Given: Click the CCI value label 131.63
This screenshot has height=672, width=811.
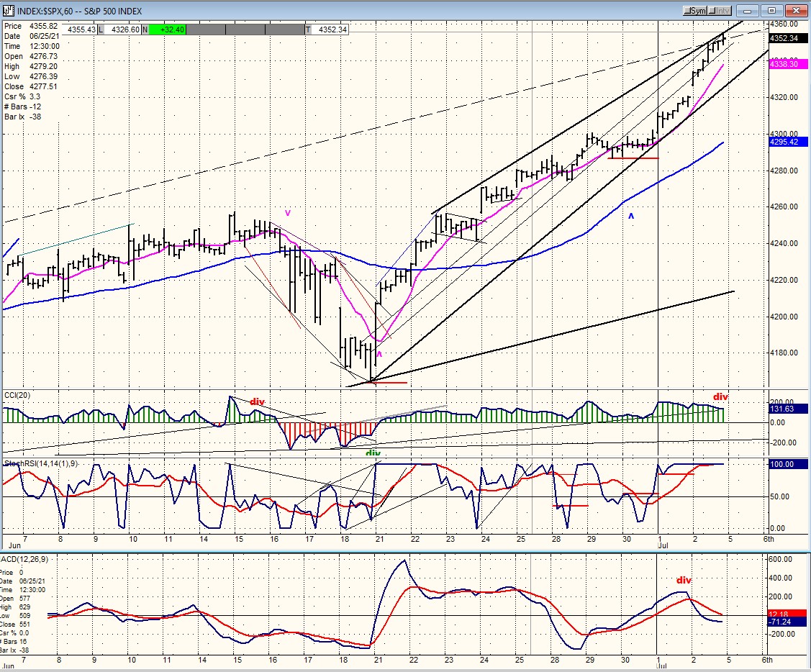Looking at the screenshot, I should pos(788,409).
